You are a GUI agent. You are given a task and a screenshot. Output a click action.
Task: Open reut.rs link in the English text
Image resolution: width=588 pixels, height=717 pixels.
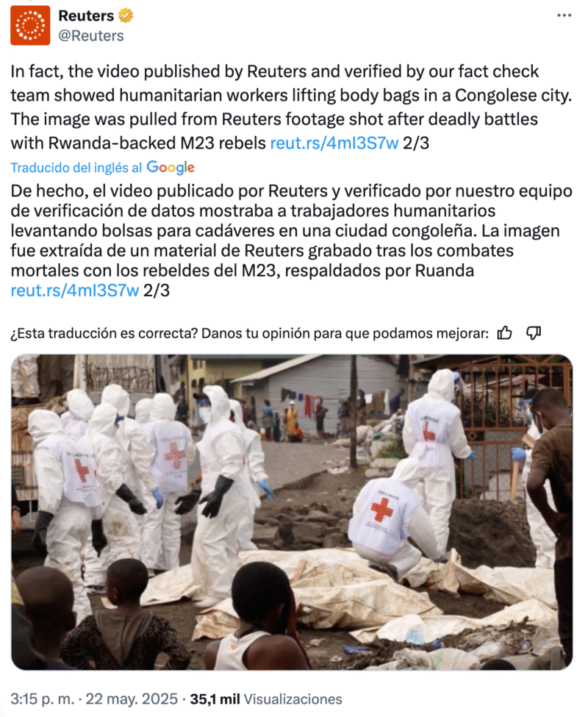(x=334, y=143)
